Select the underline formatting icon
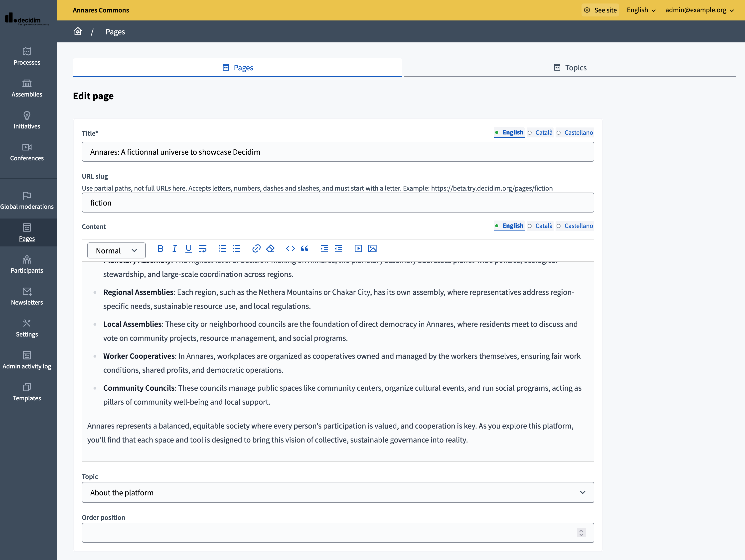 [x=188, y=248]
